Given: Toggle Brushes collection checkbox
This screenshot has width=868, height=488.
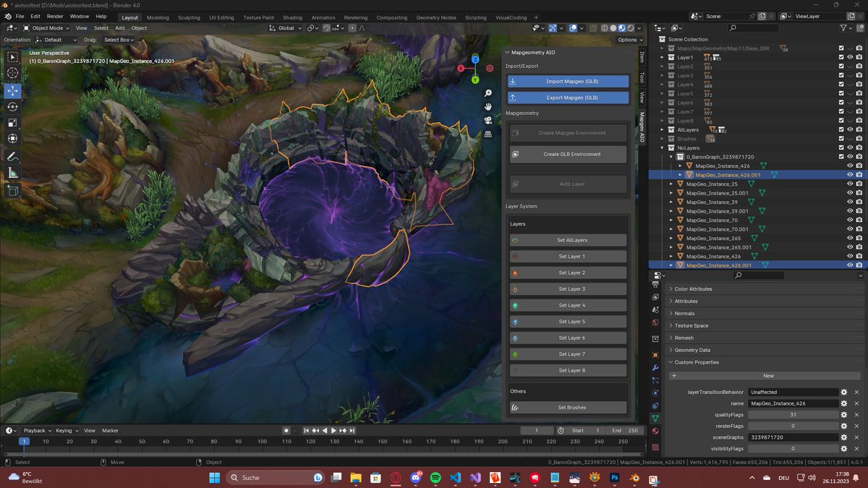Looking at the screenshot, I should (x=841, y=139).
